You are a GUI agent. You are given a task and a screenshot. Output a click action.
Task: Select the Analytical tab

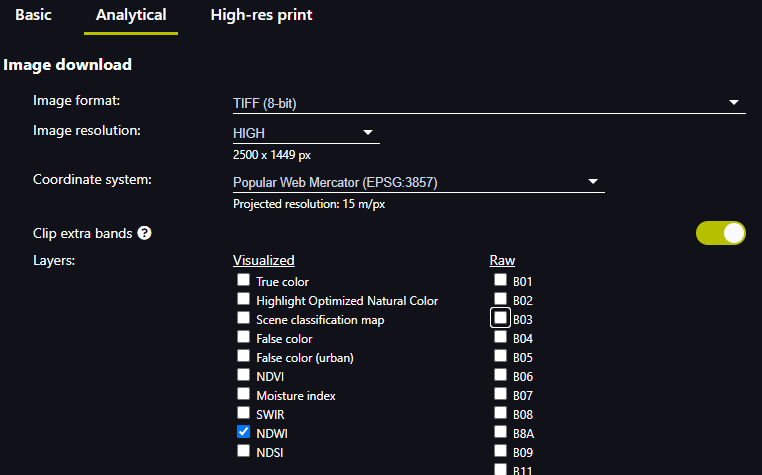pos(131,16)
